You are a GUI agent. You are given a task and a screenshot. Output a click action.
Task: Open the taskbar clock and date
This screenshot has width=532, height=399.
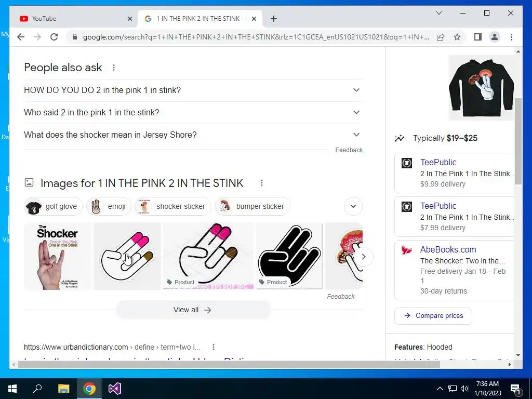(x=487, y=389)
